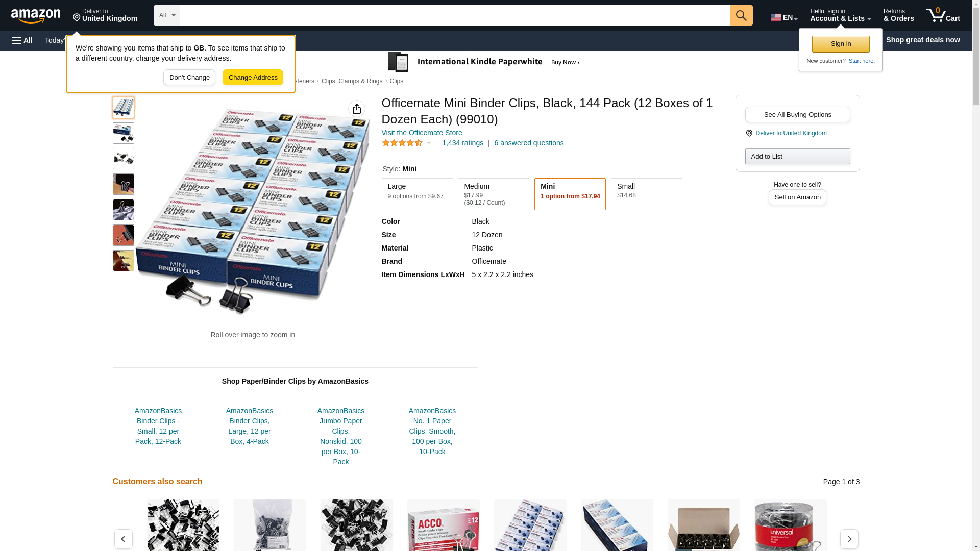Expand Account & Lists menu
Screen dimensions: 980x551
click(x=840, y=15)
